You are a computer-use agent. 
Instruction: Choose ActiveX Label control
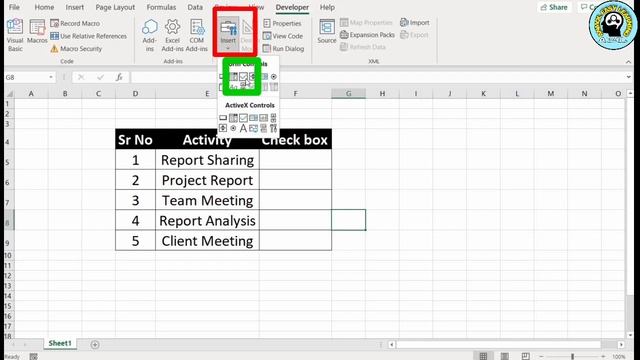coord(243,128)
